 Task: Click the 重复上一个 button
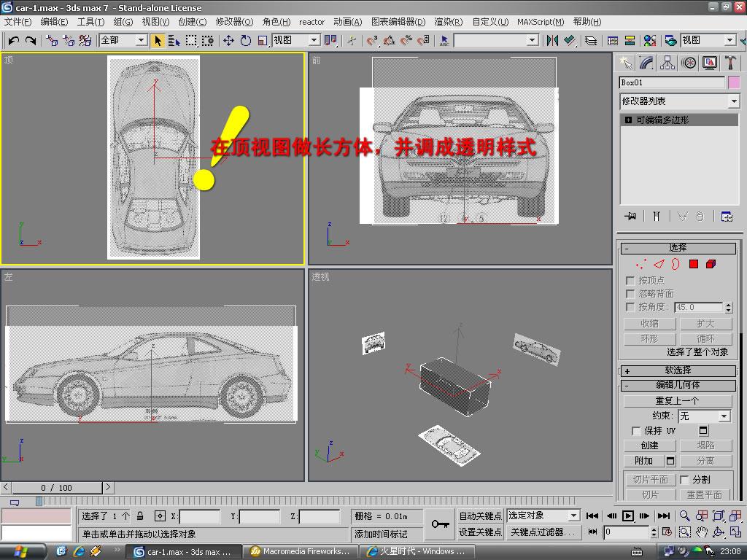(678, 401)
